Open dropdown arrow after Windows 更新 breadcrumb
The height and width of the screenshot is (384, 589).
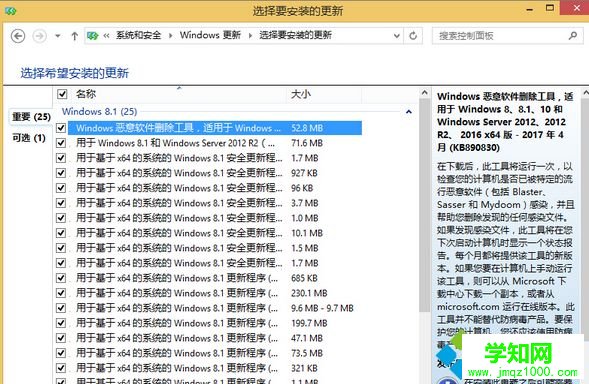pyautogui.click(x=250, y=36)
